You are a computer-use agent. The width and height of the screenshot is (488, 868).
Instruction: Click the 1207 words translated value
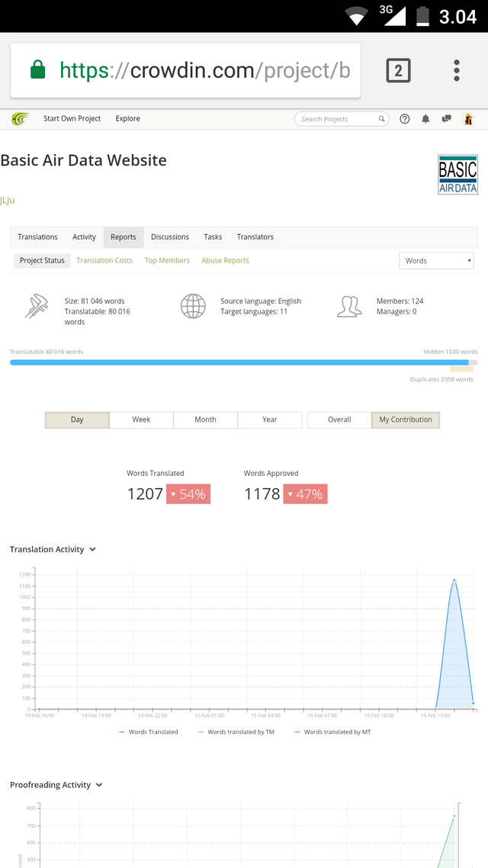pyautogui.click(x=145, y=494)
